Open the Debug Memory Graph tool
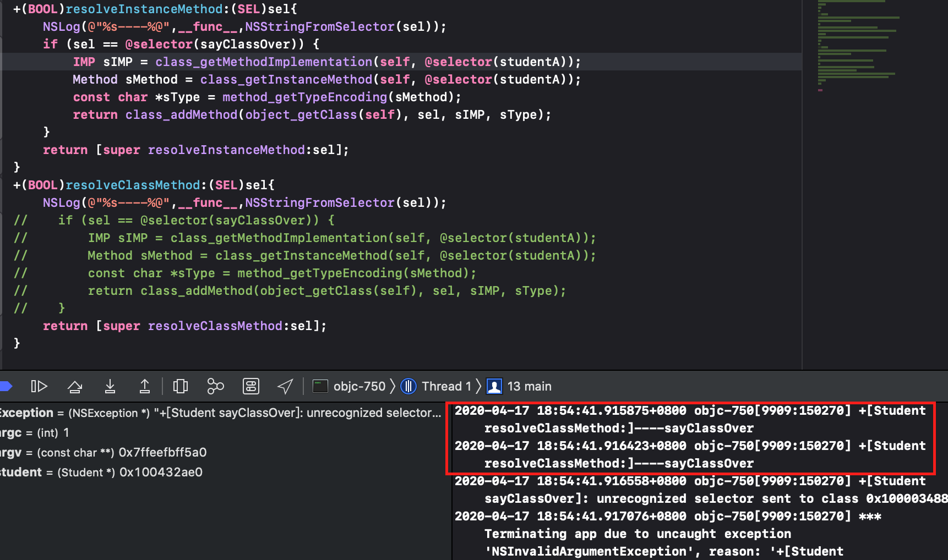Viewport: 948px width, 560px height. point(215,386)
